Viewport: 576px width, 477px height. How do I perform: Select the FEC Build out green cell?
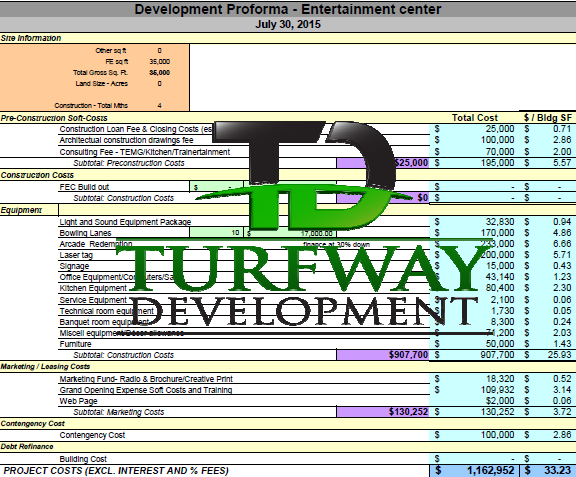(x=216, y=187)
